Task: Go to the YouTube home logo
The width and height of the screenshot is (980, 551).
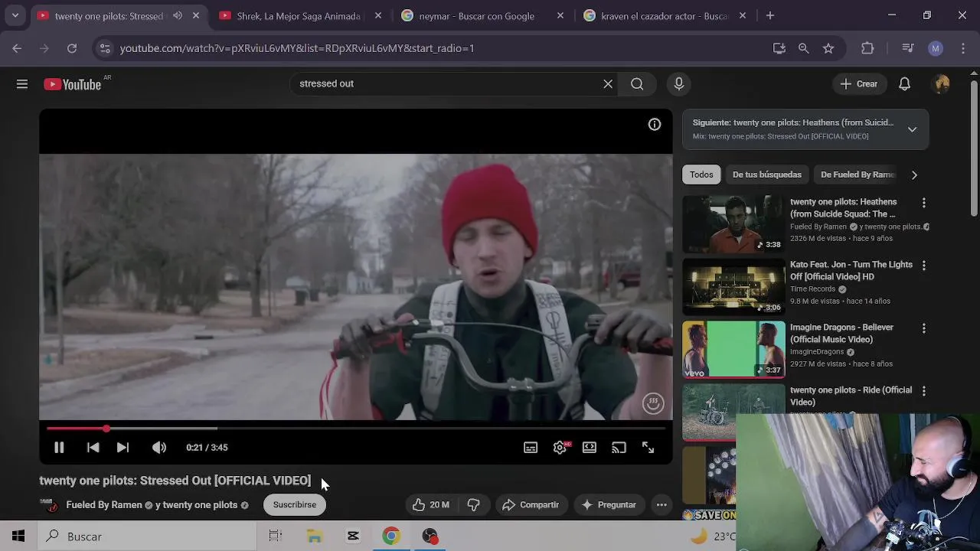Action: 73,84
